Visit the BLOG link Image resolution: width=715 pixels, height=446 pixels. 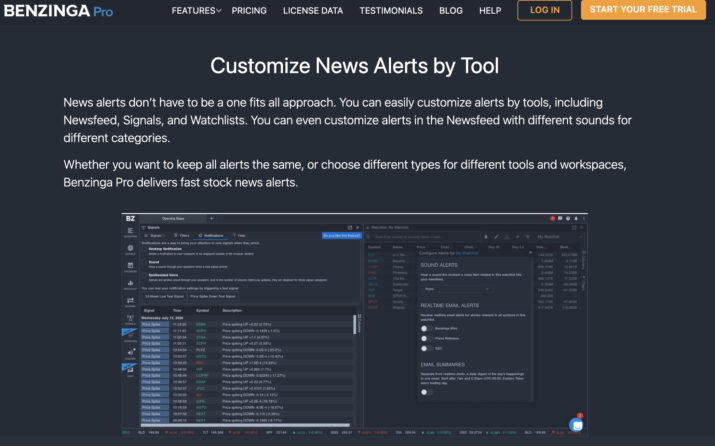(x=451, y=10)
